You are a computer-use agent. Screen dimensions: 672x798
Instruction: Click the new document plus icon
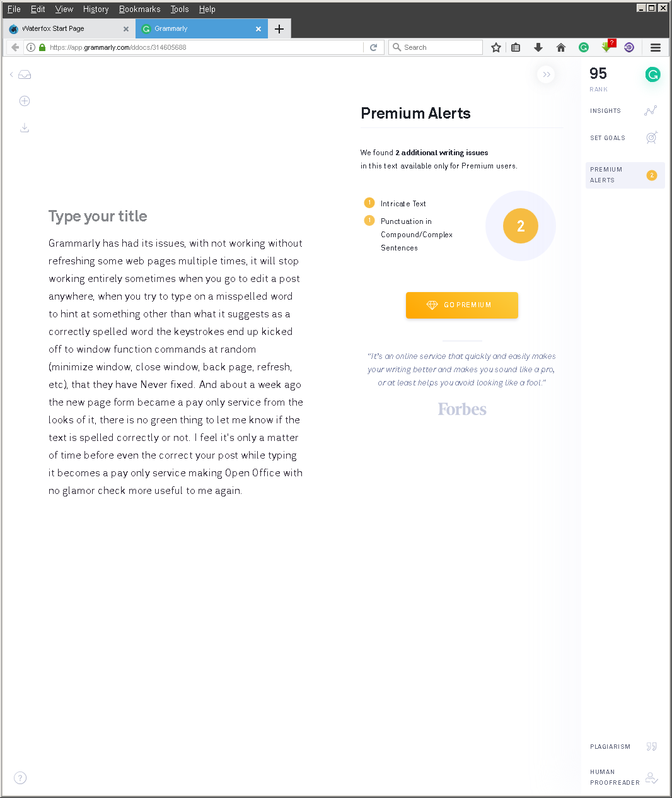pyautogui.click(x=25, y=101)
